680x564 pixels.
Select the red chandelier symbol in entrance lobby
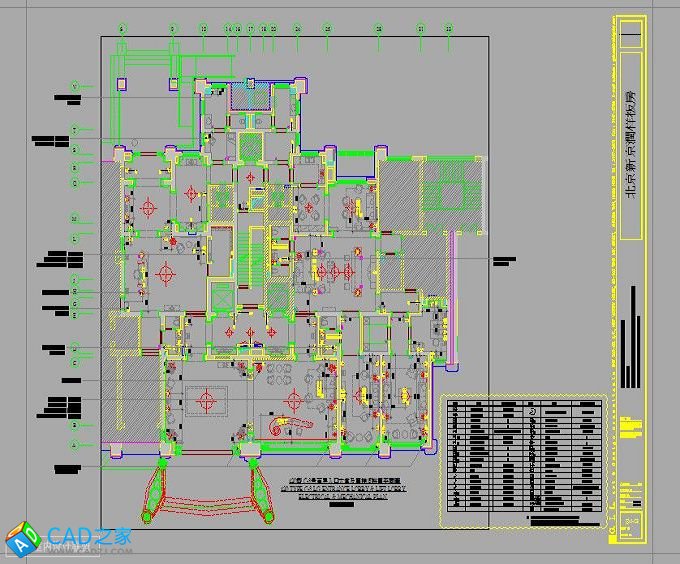207,401
